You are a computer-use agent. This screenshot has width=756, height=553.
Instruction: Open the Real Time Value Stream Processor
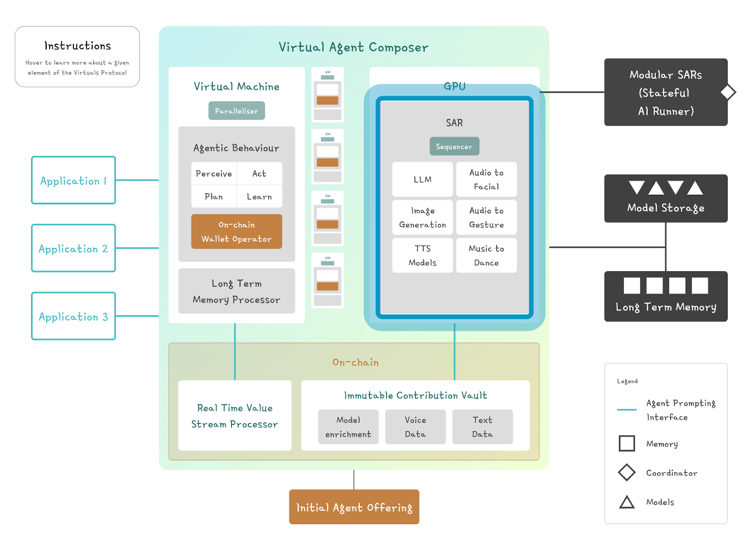click(235, 416)
